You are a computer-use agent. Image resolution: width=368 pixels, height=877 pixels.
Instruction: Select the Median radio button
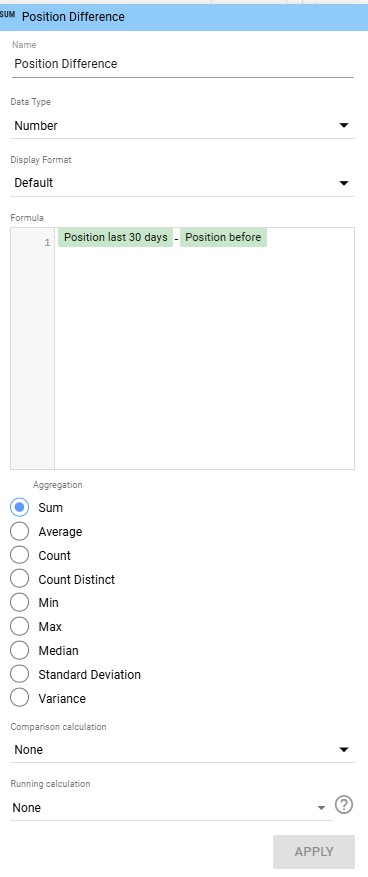click(20, 651)
